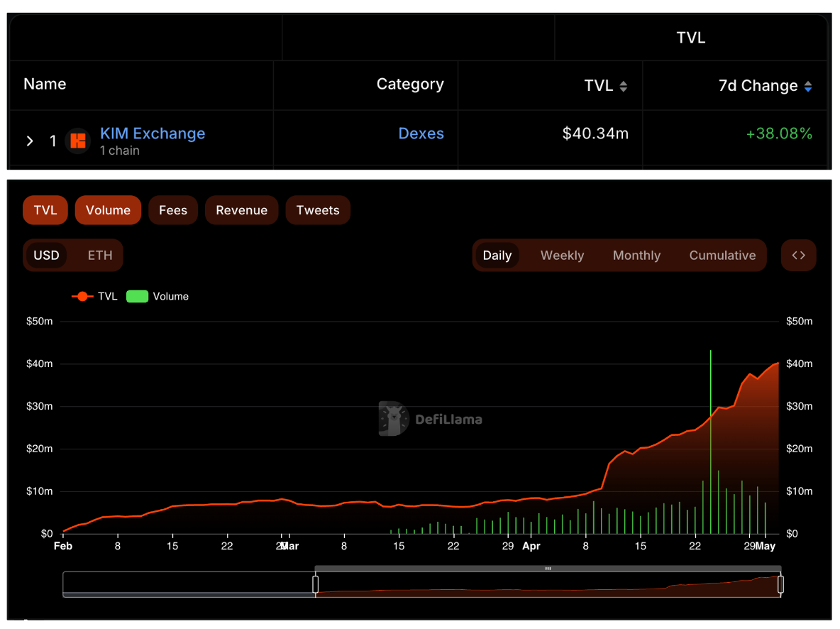Screen dimensions: 840x629
Task: Click the Feb label on the x-axis
Action: 62,547
